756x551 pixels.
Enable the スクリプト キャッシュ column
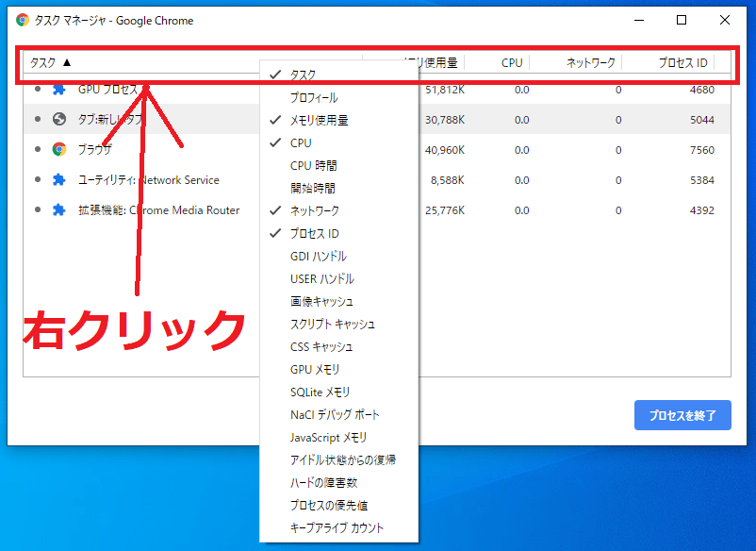pos(339,325)
